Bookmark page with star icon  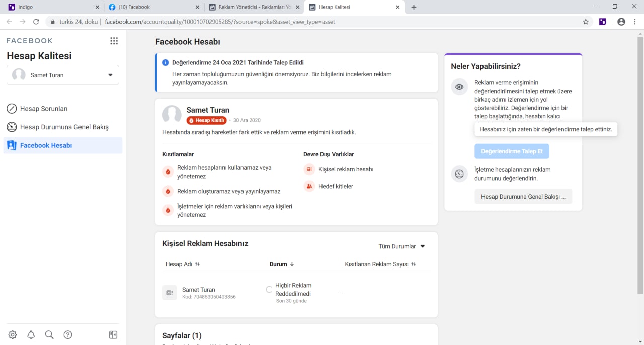[x=586, y=22]
